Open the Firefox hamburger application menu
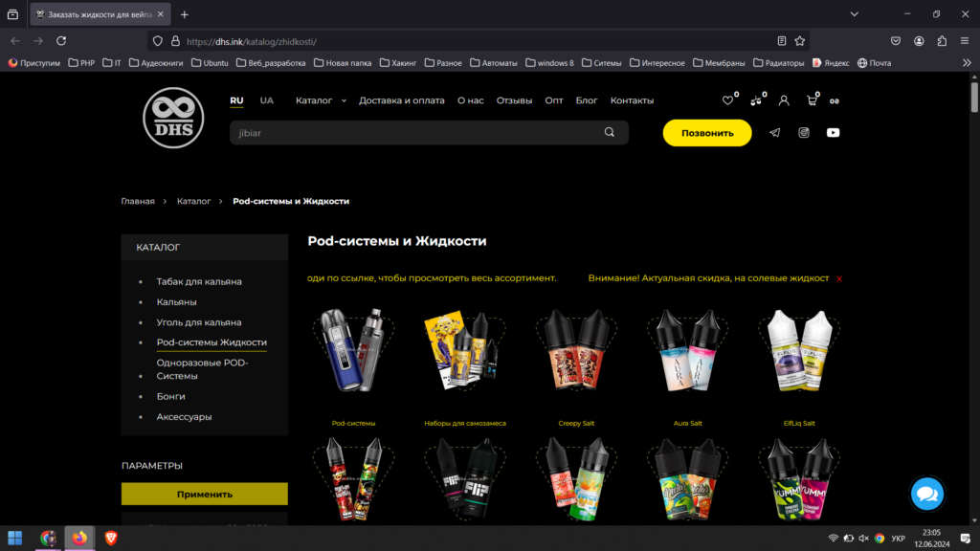 965,41
